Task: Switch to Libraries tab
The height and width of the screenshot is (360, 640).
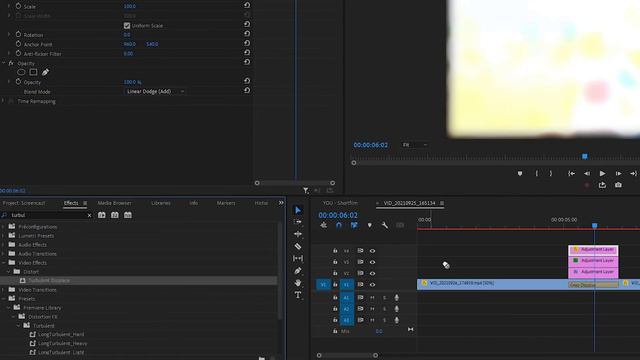Action: [x=161, y=203]
